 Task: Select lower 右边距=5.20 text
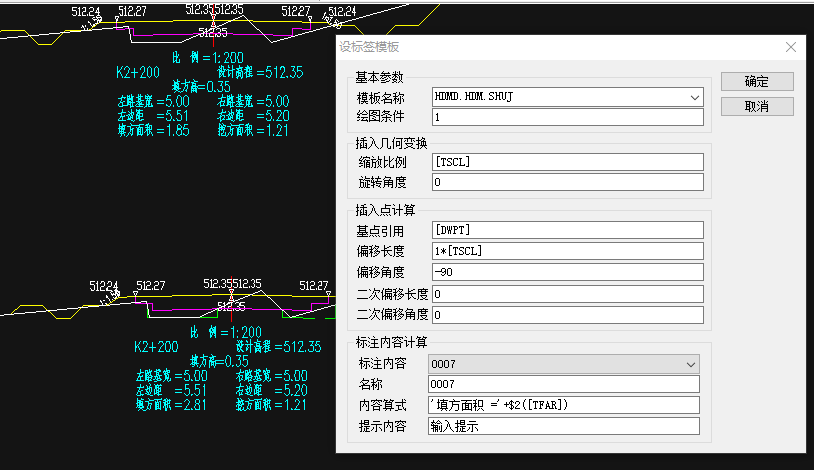[272, 390]
